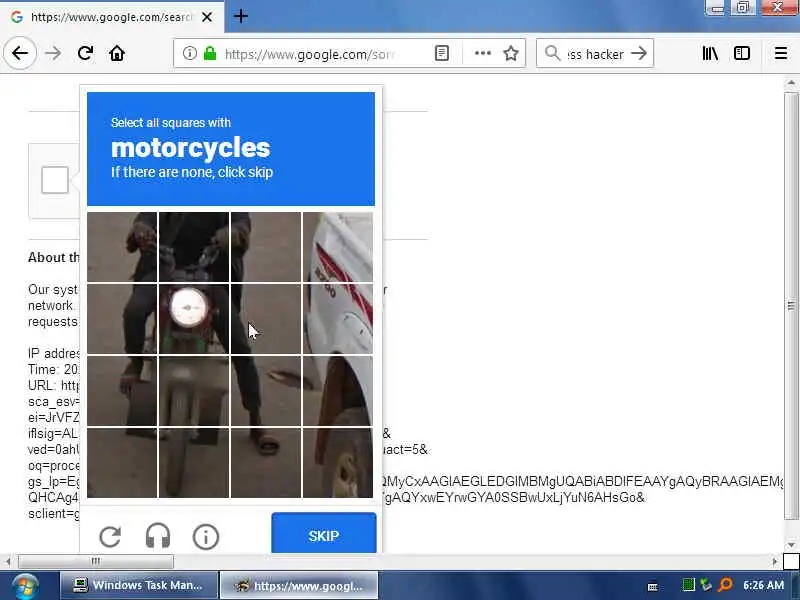Select tile with rider's torso and handlebars
Viewport: 800px width, 600px height.
194,247
